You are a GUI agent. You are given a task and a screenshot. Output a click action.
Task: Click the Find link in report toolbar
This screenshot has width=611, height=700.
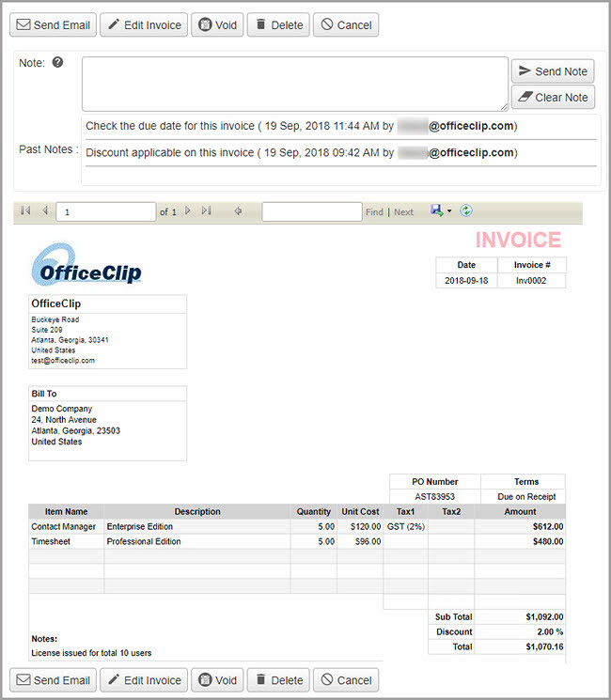point(374,212)
